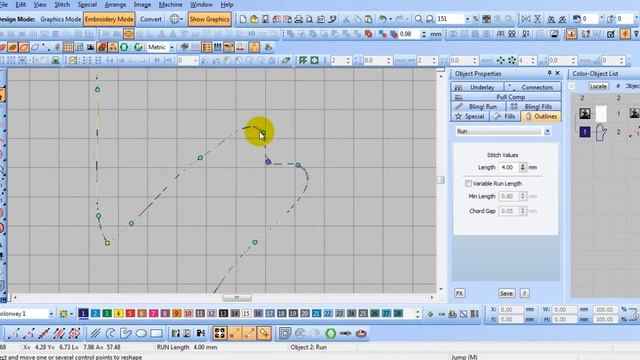
Task: Click the overlapping red squares icon
Action: pos(369,34)
